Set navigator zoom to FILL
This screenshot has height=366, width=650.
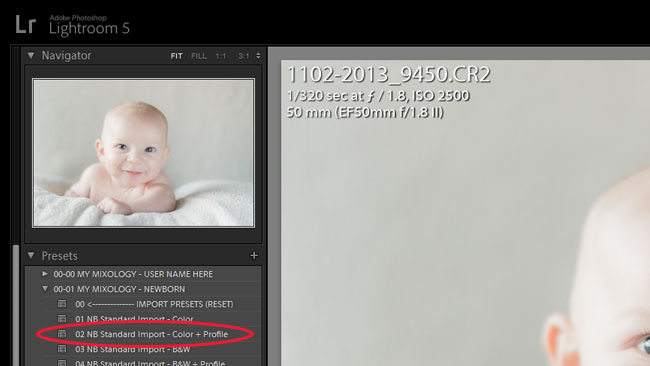tap(199, 56)
